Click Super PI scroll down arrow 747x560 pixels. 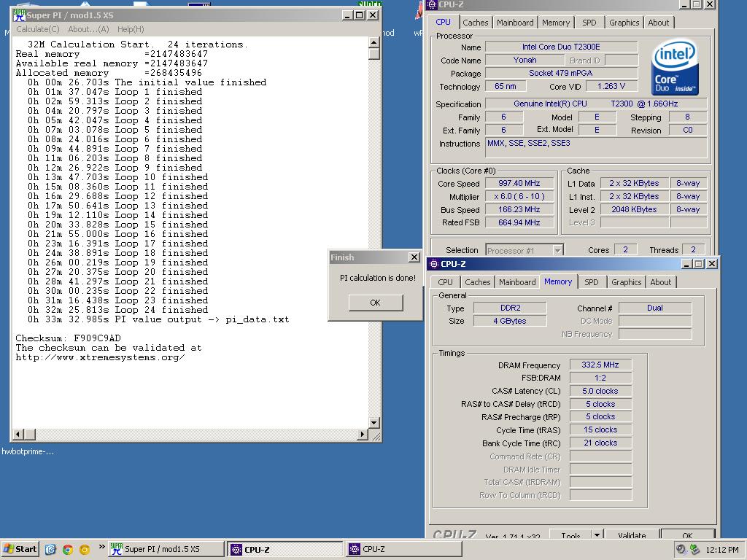coord(374,423)
